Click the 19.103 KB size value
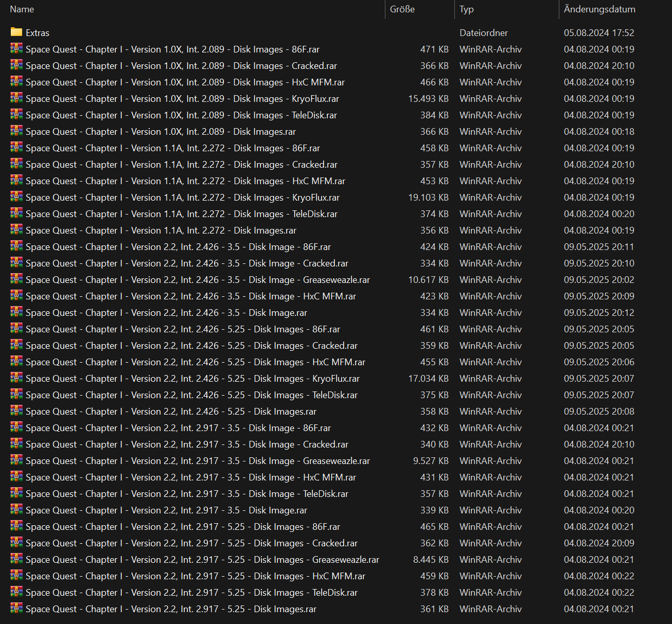 coord(428,198)
